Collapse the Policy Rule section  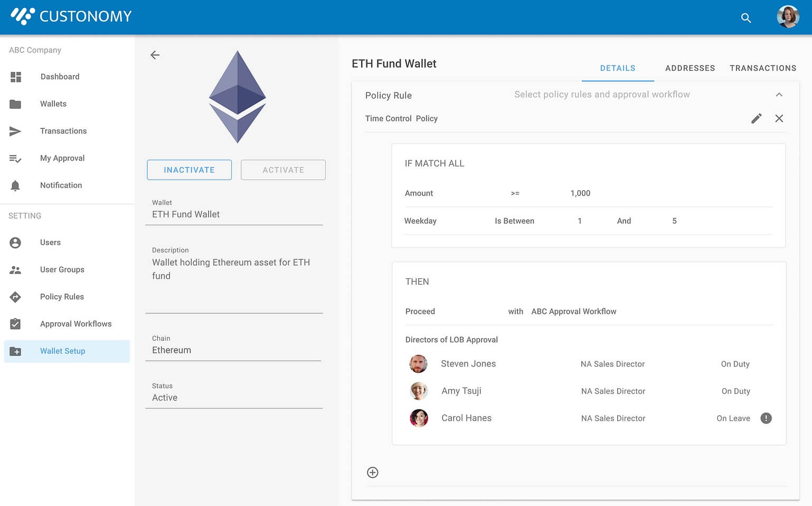(x=779, y=95)
